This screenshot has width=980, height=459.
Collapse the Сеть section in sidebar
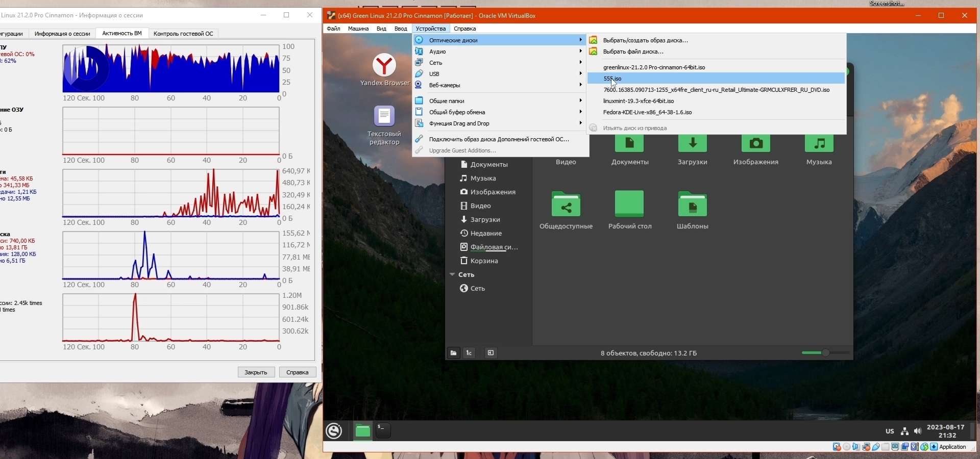452,275
